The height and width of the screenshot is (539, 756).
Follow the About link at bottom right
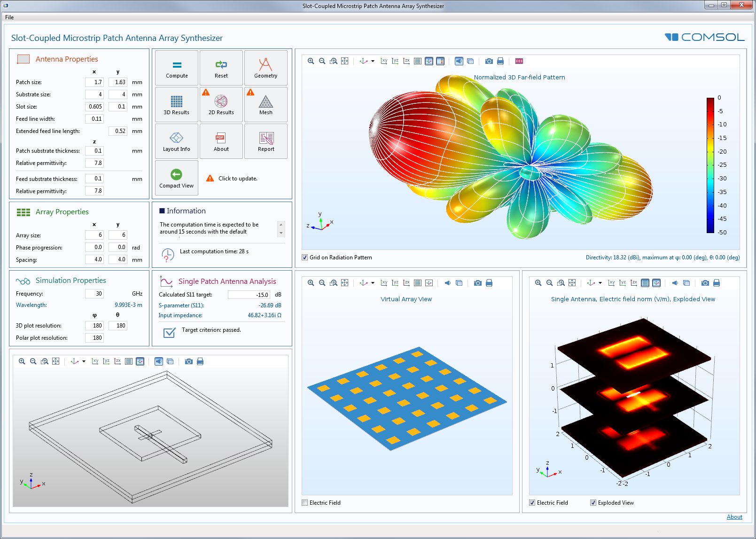[x=734, y=517]
